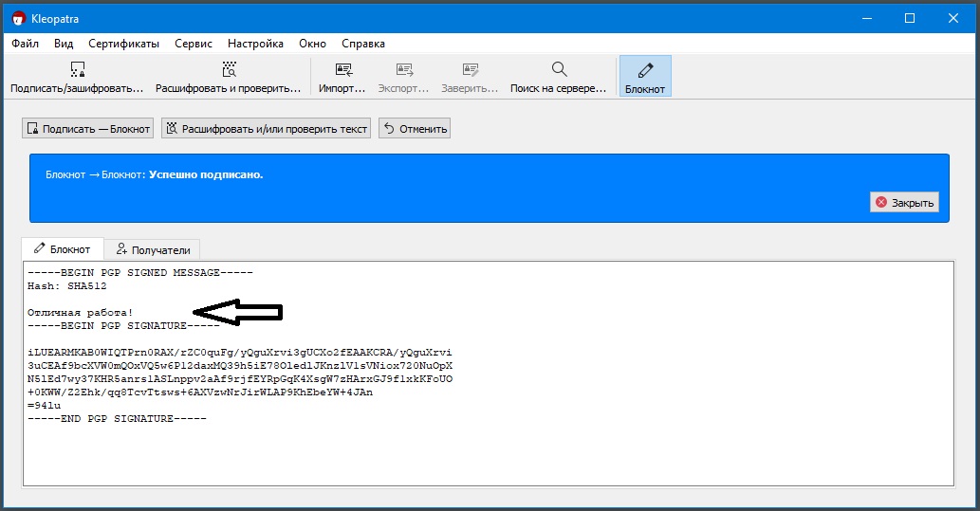Click the Отличная работа! text line

coord(80,312)
